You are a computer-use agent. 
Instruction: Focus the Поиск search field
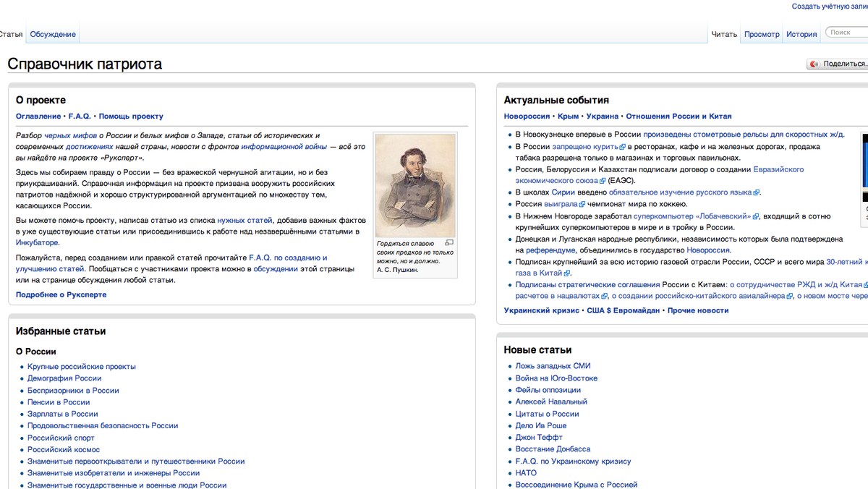(846, 33)
